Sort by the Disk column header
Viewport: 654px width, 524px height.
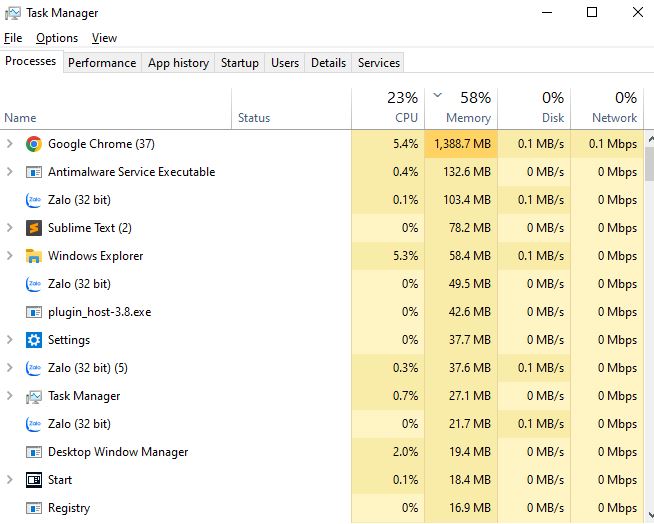click(534, 108)
